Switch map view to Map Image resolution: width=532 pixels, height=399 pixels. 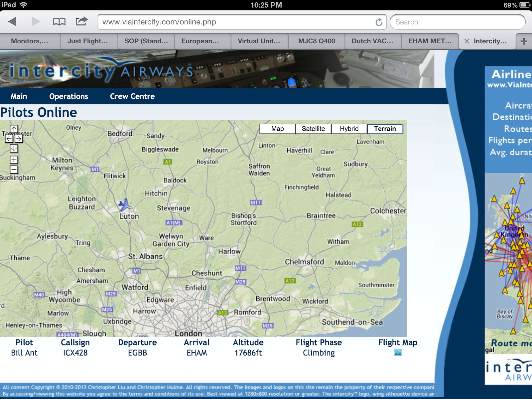278,129
